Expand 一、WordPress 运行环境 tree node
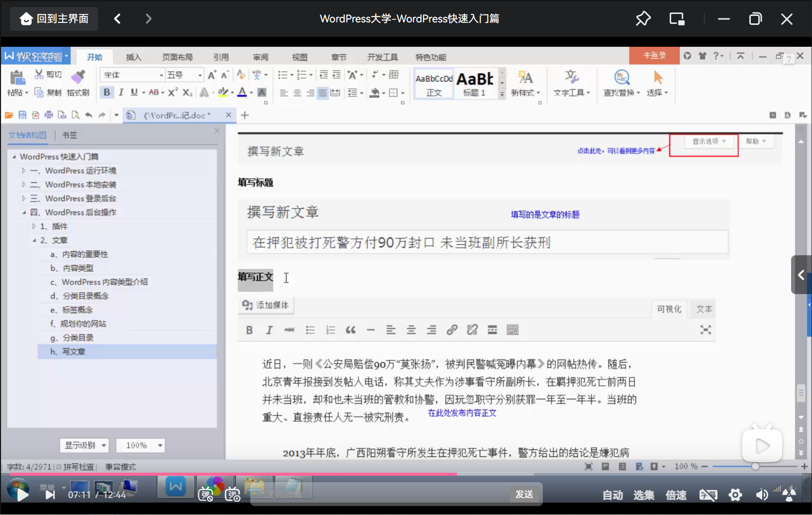 pos(23,171)
